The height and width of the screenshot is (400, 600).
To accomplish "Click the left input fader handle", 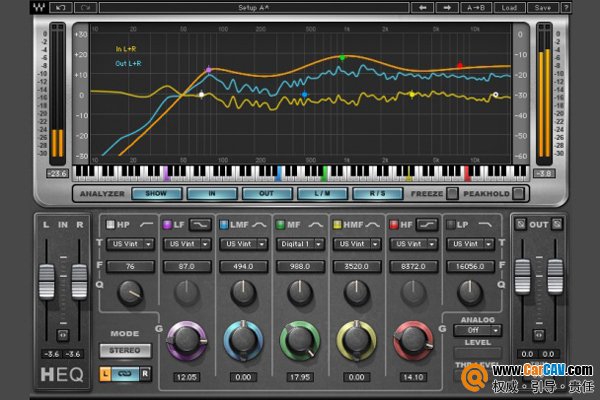I will (x=47, y=281).
